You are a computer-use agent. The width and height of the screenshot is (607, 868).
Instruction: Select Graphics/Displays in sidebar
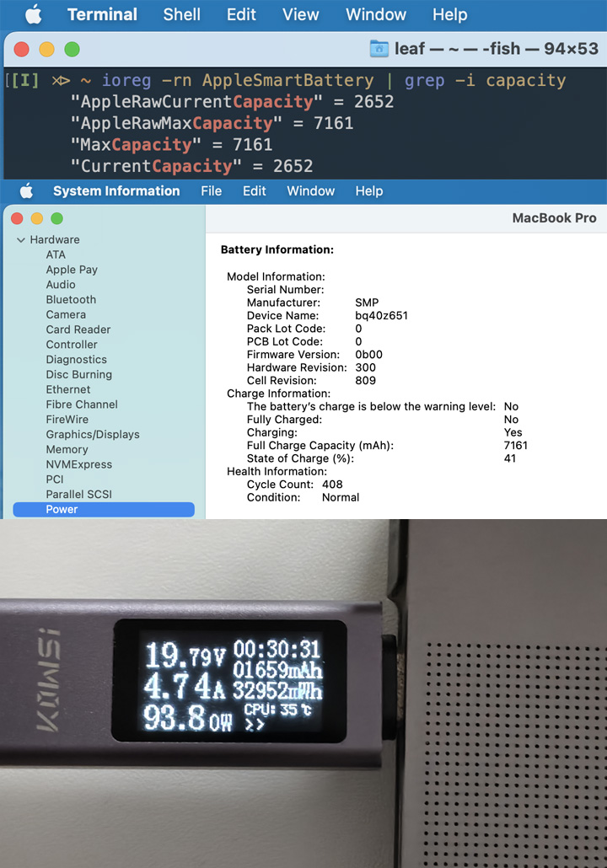93,435
